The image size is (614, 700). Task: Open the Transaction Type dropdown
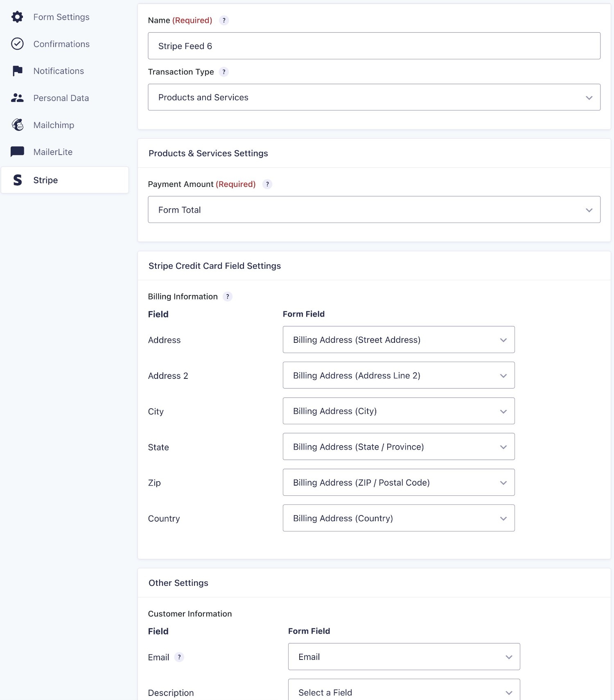[x=374, y=97]
